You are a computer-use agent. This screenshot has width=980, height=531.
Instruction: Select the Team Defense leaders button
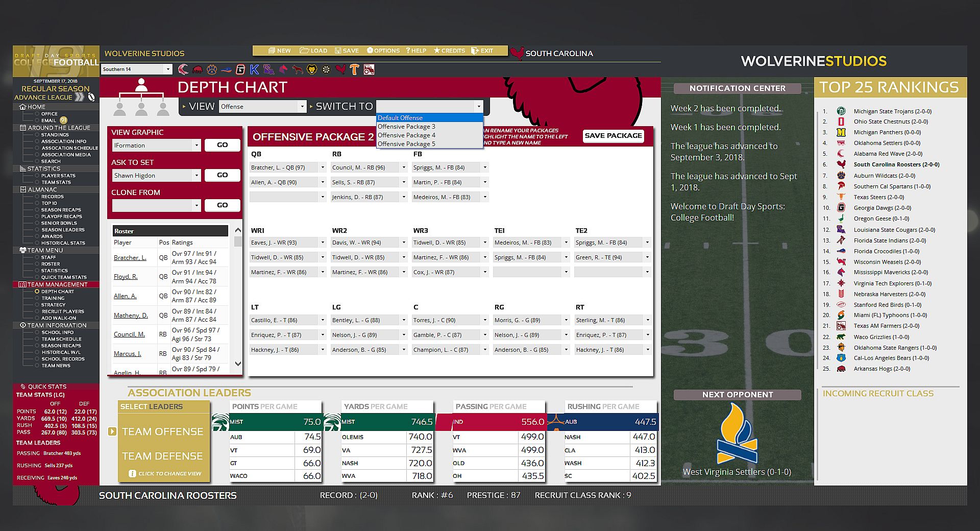[x=162, y=456]
